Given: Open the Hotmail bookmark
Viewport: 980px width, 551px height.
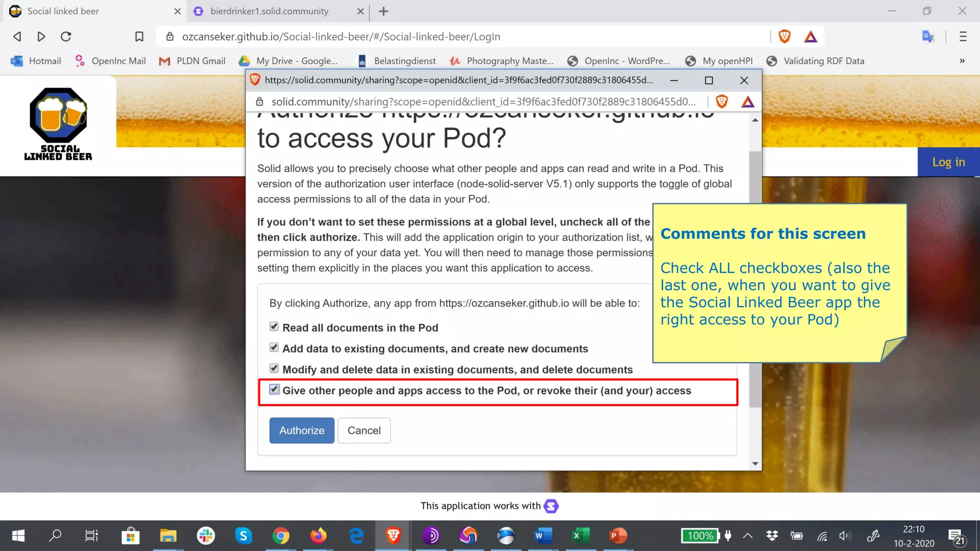Looking at the screenshot, I should pyautogui.click(x=36, y=61).
